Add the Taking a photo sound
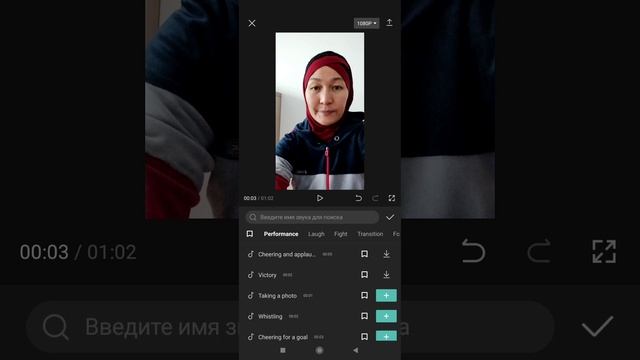The height and width of the screenshot is (360, 640). 386,295
